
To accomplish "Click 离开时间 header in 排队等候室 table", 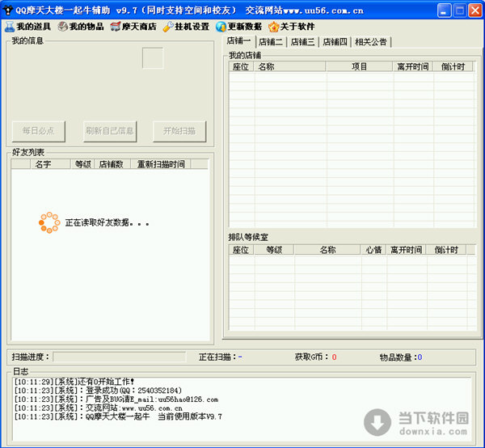I will pyautogui.click(x=406, y=250).
